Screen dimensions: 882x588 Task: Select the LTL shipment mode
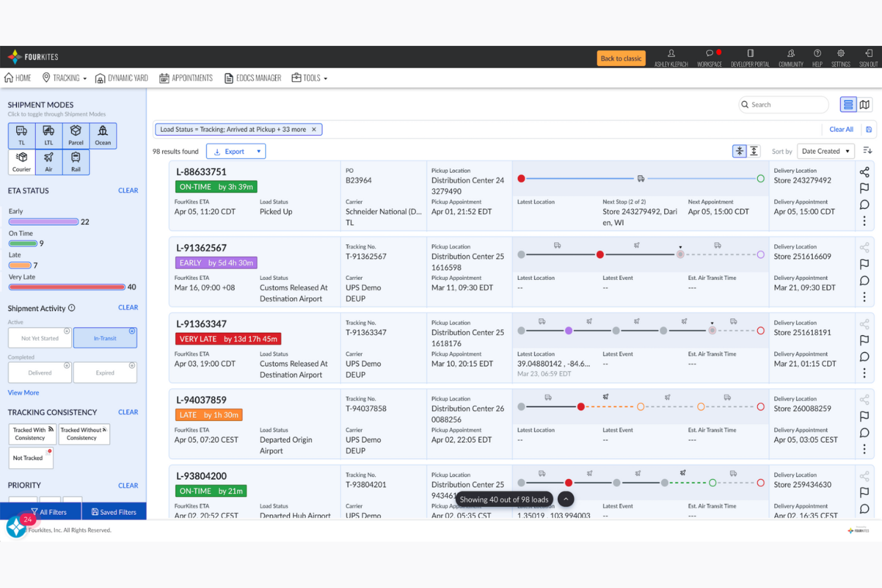click(49, 135)
